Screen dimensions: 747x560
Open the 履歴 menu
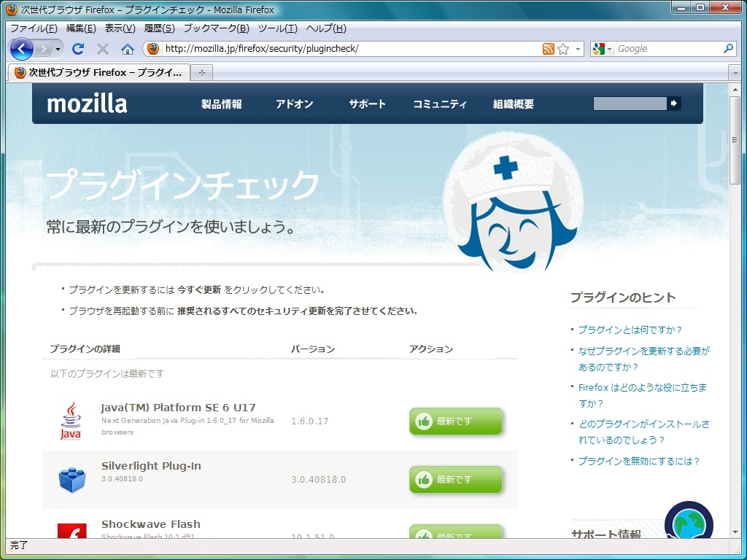[159, 28]
